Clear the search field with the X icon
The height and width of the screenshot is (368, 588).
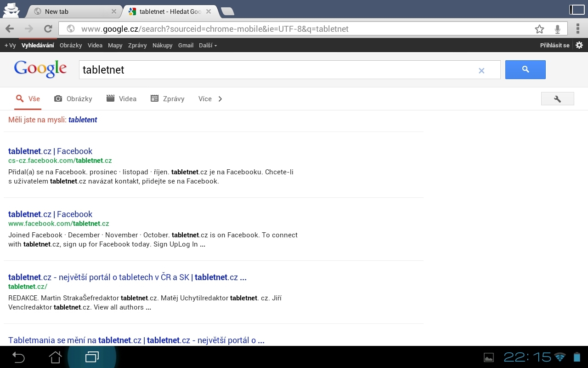coord(481,70)
